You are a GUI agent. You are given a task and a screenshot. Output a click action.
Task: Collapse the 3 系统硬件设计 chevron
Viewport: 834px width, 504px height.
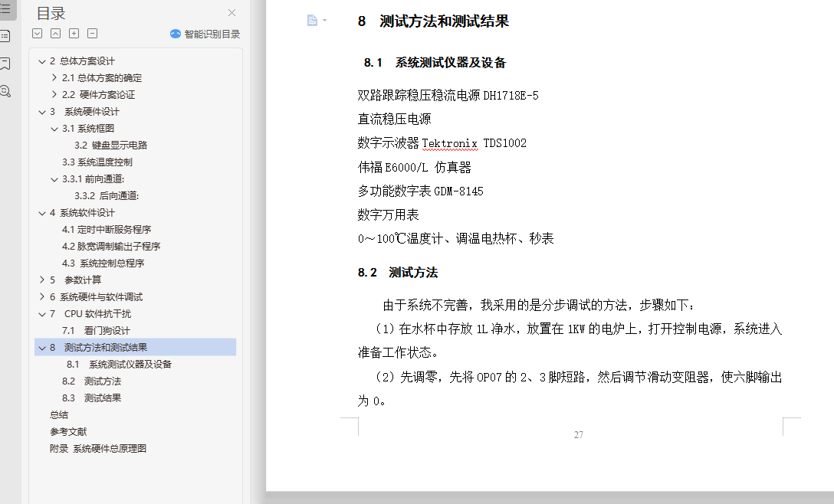click(42, 112)
